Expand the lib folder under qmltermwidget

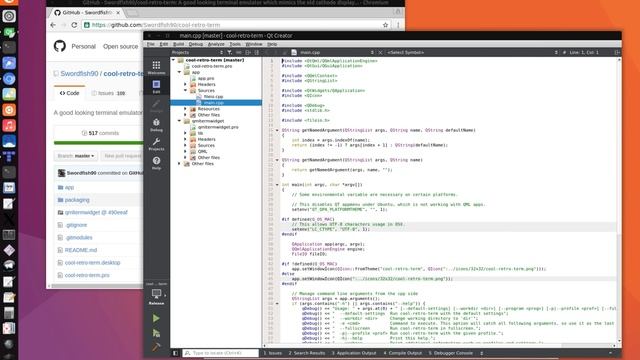pyautogui.click(x=185, y=133)
